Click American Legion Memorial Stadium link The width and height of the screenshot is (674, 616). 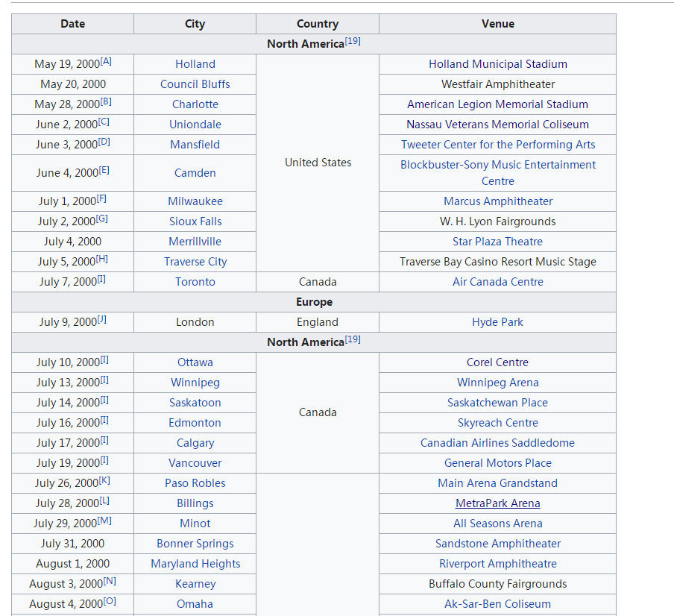click(x=498, y=104)
